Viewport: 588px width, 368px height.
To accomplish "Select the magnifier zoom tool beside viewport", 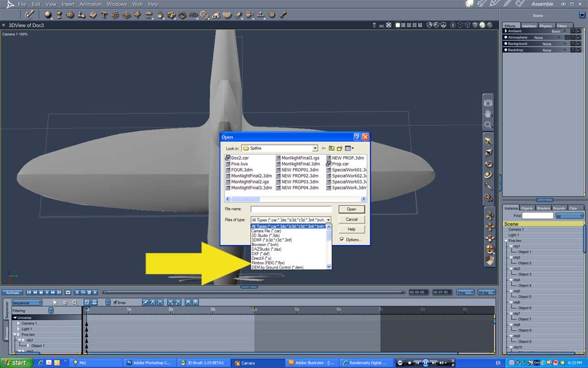I will click(x=488, y=125).
